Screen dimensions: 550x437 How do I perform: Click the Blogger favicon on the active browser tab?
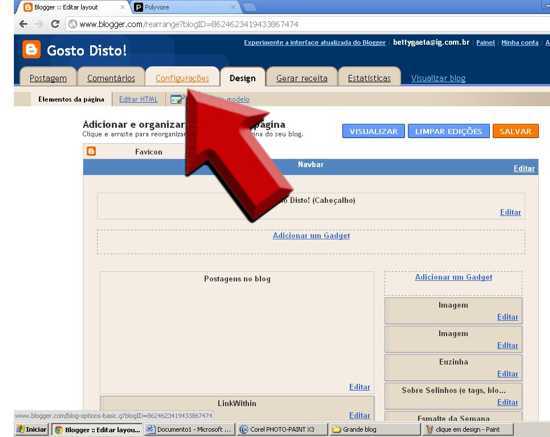(28, 7)
